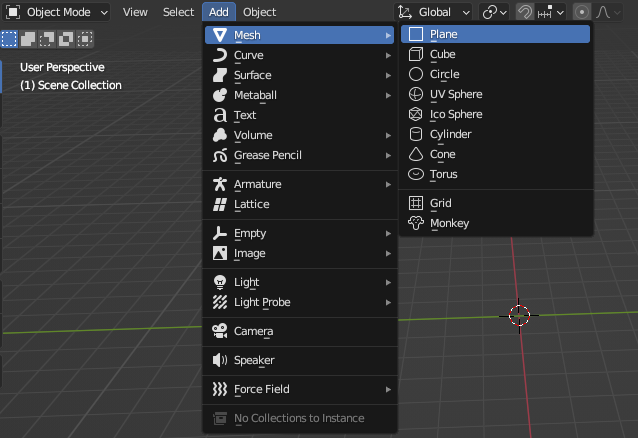Add a Speaker object
Screen dimensions: 638x438
point(253,360)
